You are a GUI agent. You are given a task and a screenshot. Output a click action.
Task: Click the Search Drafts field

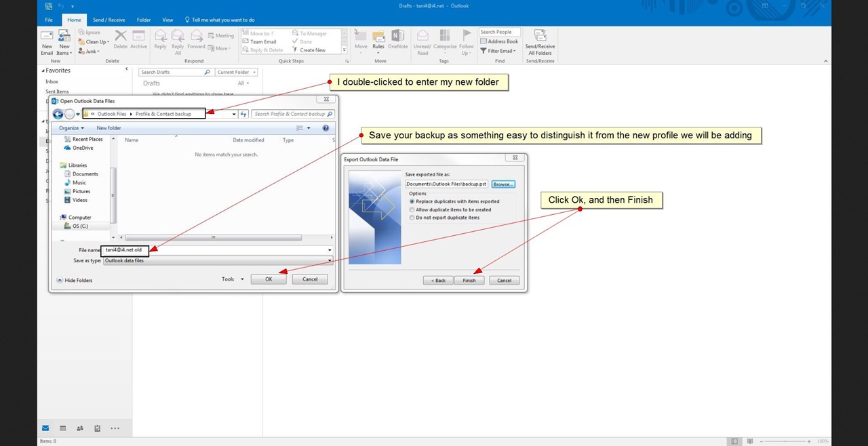[x=176, y=72]
